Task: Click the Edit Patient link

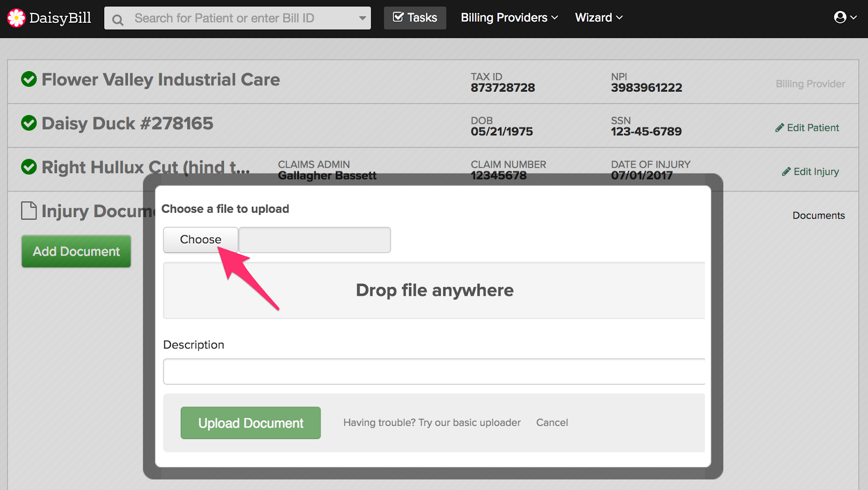Action: pos(807,128)
